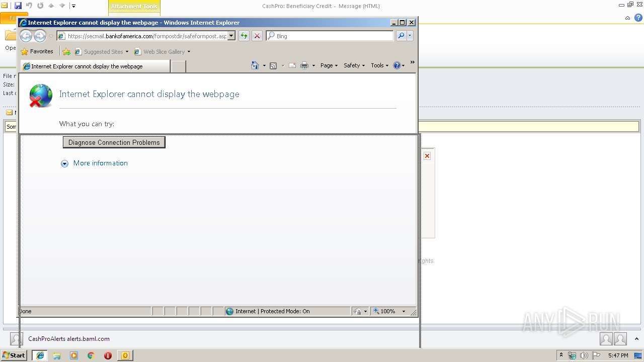Click Diagnose Connection Problems button
This screenshot has width=644, height=362.
click(x=114, y=142)
